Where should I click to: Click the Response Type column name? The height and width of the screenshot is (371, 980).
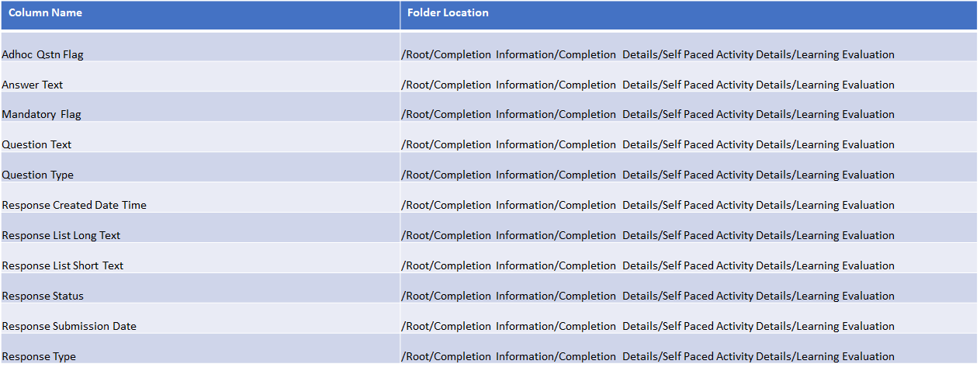[39, 357]
